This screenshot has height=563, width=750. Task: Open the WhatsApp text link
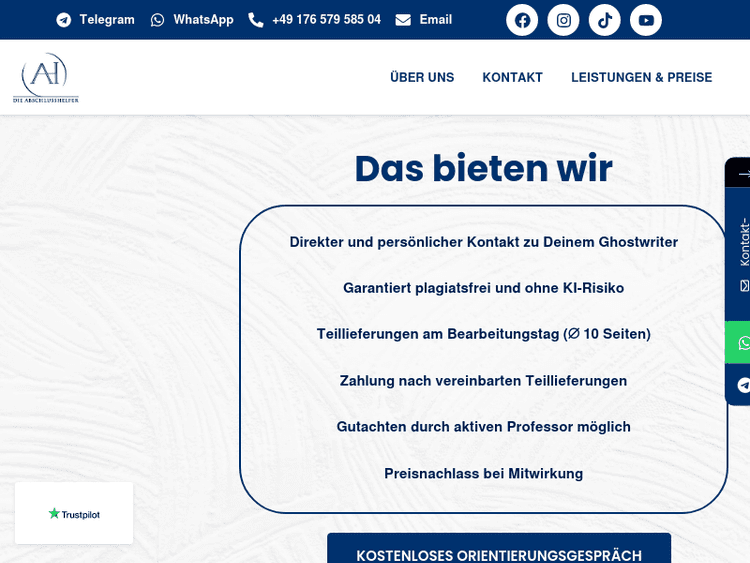pyautogui.click(x=203, y=20)
